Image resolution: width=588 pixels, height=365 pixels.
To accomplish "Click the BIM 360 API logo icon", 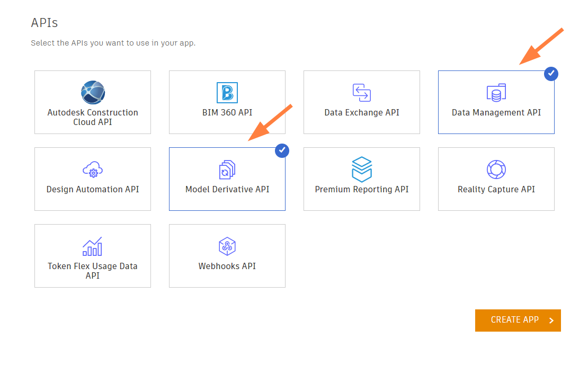I will tap(227, 93).
